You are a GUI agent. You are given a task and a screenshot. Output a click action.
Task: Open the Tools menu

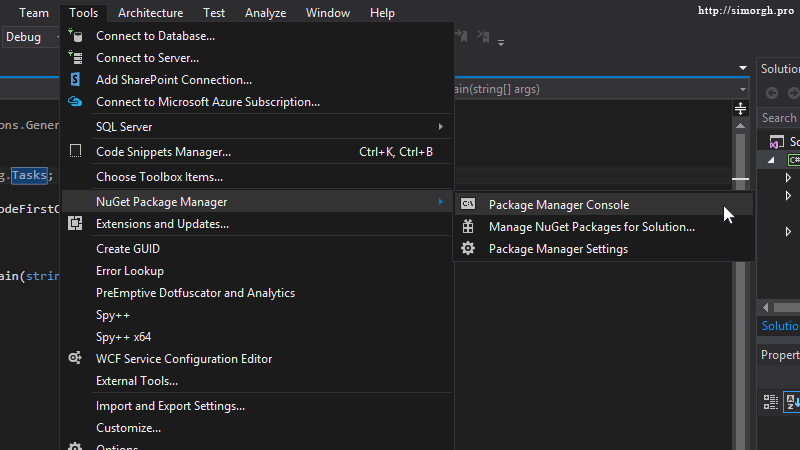coord(84,13)
